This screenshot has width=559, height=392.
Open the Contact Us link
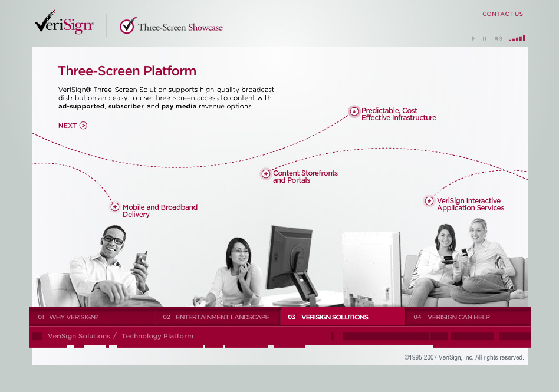[502, 14]
